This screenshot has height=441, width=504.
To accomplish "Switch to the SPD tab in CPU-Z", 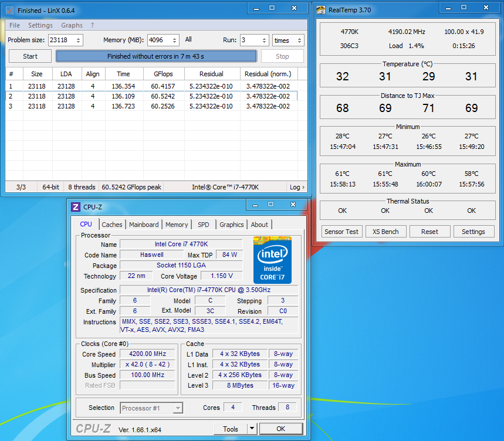I will tap(203, 225).
